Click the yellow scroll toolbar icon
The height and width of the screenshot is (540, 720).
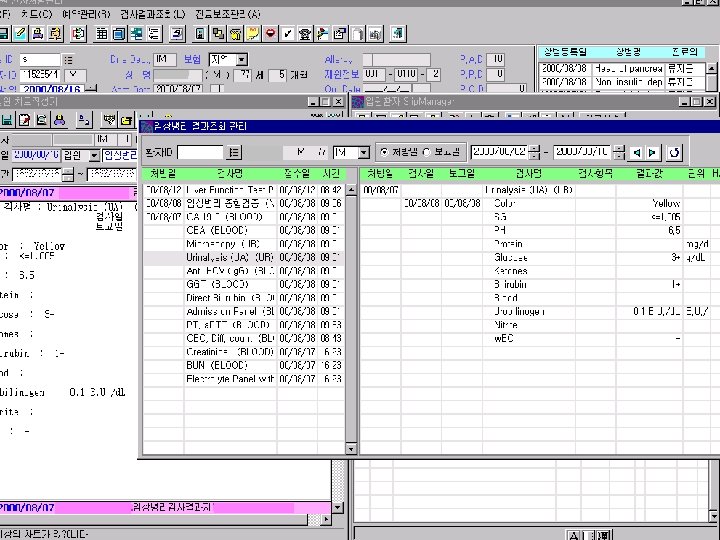(235, 34)
